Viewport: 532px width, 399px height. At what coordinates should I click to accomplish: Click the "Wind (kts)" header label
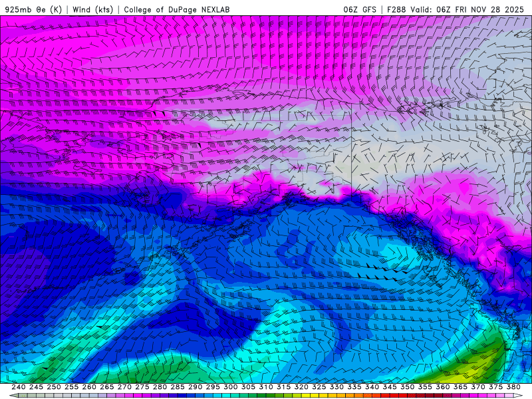point(93,9)
